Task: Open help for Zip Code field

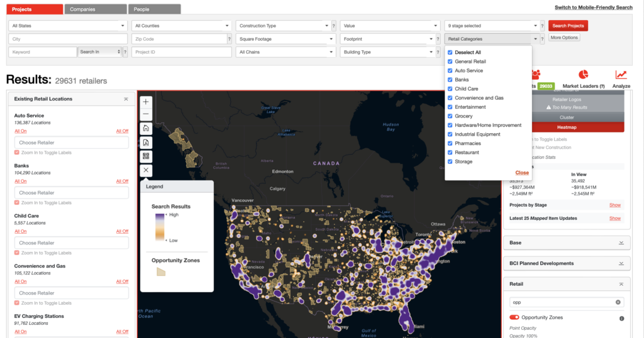Action: [x=229, y=39]
